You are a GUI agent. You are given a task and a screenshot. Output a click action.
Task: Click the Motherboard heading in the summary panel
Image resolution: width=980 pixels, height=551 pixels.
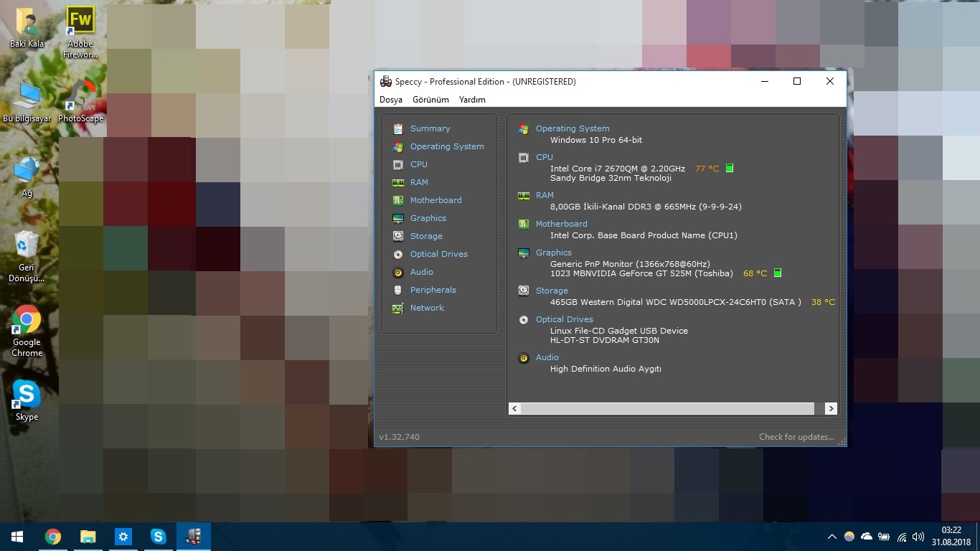(x=561, y=224)
